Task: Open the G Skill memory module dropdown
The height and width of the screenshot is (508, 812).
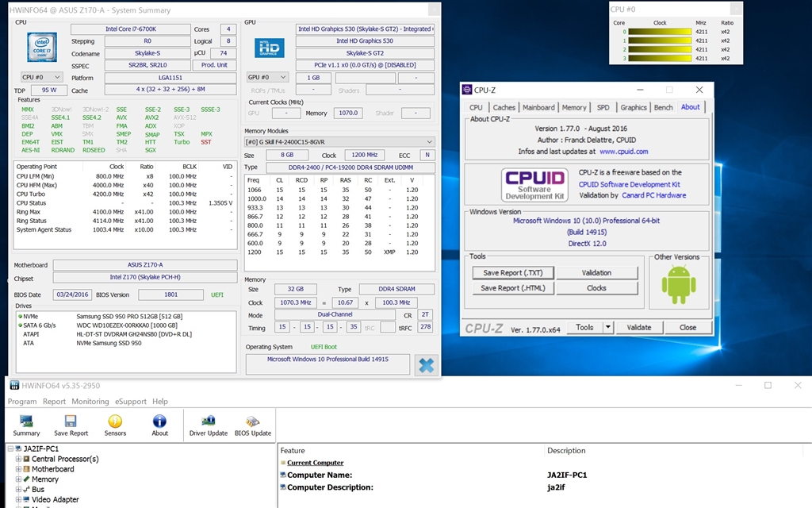Action: tap(339, 141)
